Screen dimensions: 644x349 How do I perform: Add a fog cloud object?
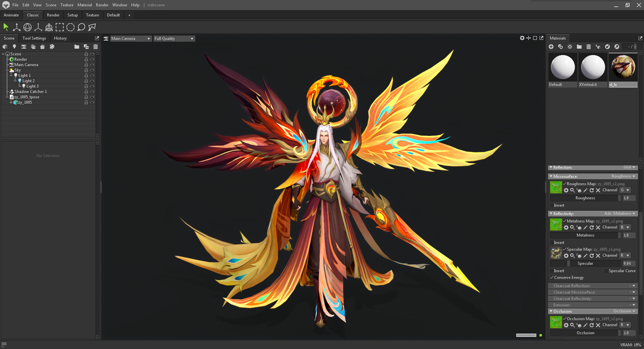pyautogui.click(x=33, y=47)
